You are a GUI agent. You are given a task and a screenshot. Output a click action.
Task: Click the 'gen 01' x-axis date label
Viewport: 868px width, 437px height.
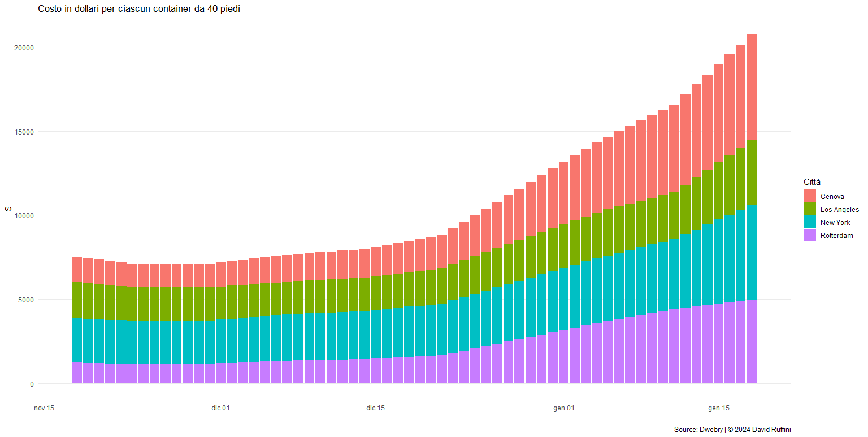564,408
